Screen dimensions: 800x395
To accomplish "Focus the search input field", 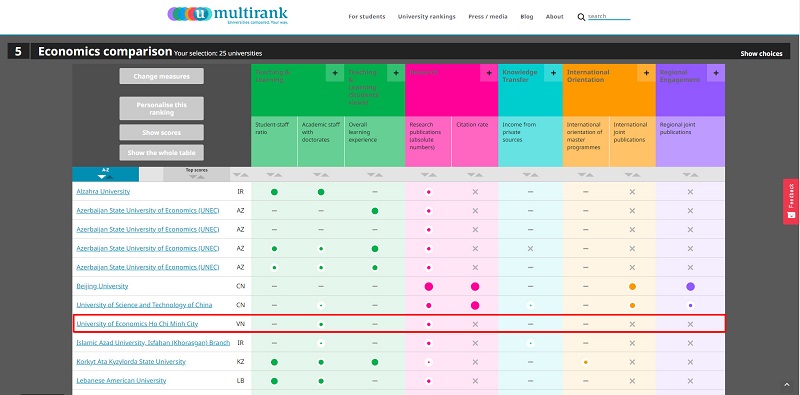I will [x=609, y=16].
